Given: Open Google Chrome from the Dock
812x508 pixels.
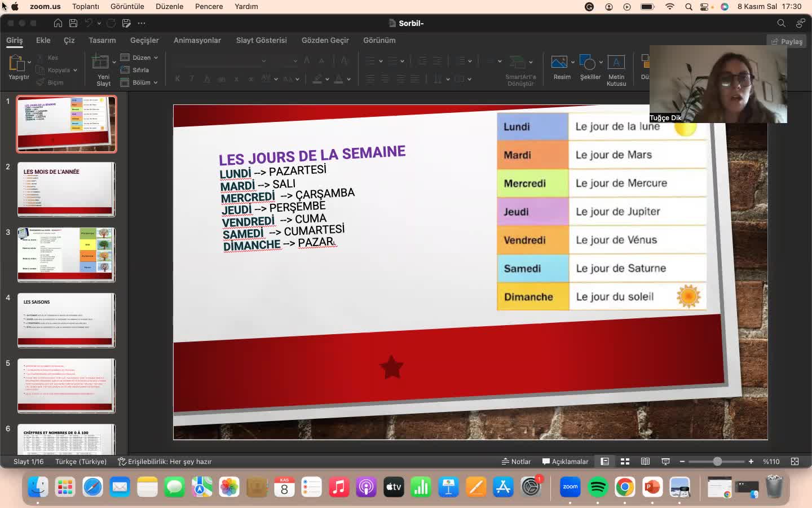Looking at the screenshot, I should click(x=625, y=487).
